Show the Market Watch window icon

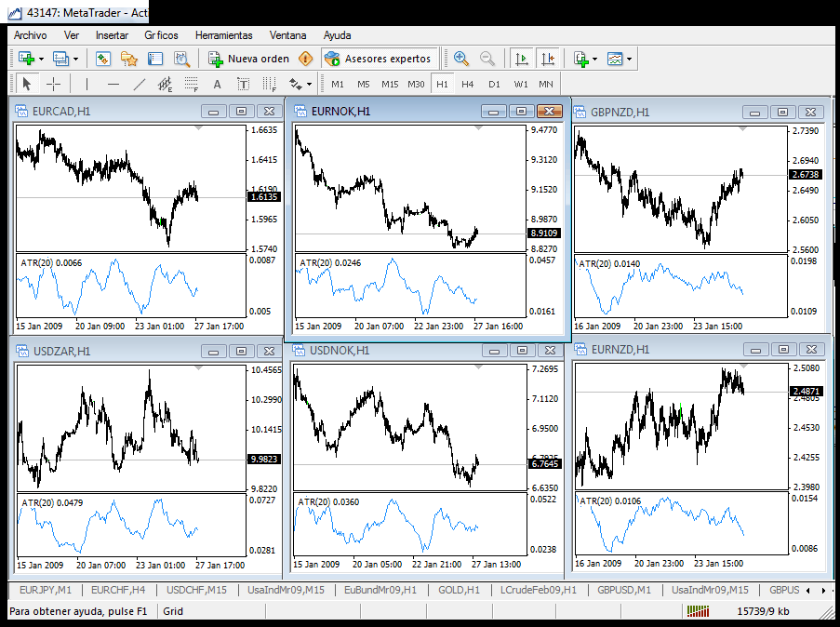click(103, 59)
